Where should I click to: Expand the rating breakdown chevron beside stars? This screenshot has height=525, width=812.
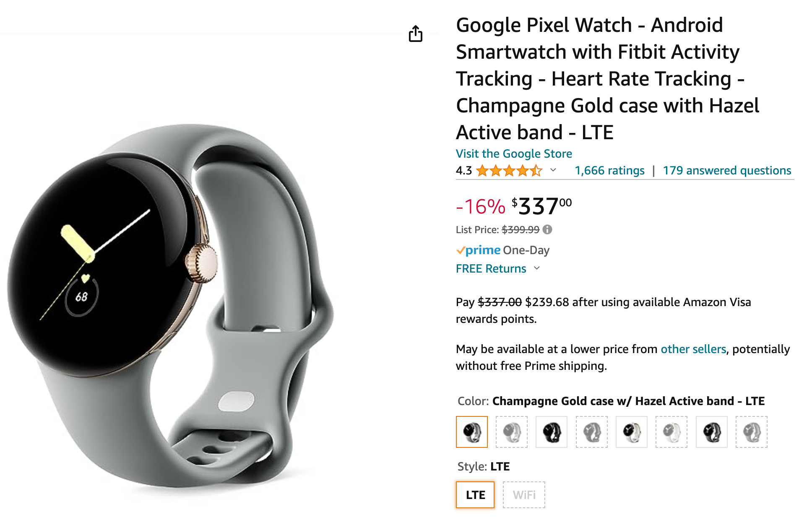coord(553,170)
